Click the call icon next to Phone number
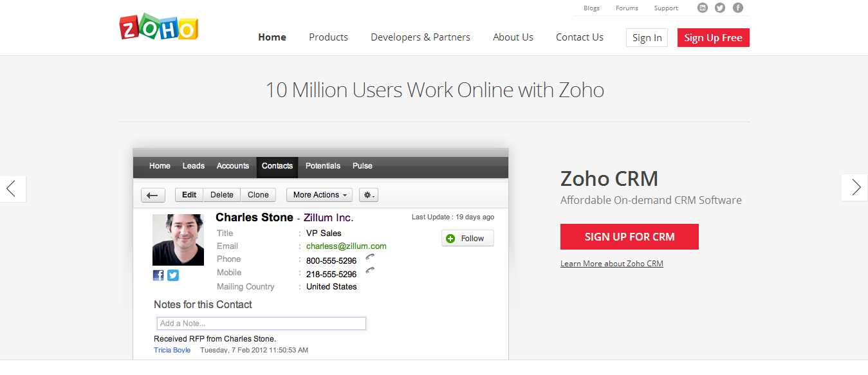Viewport: 868px width, 375px height. tap(370, 257)
